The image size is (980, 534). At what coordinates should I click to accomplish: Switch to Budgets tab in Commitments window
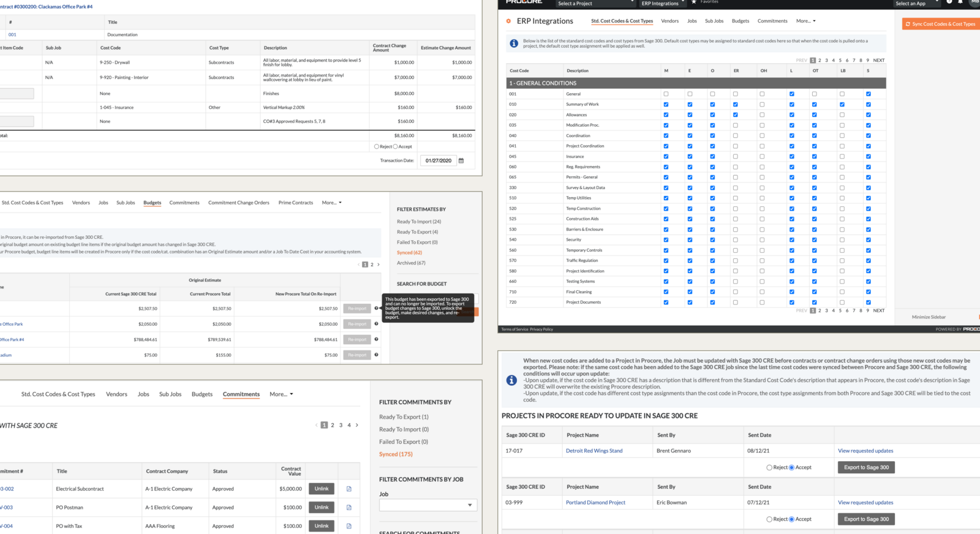pyautogui.click(x=202, y=394)
